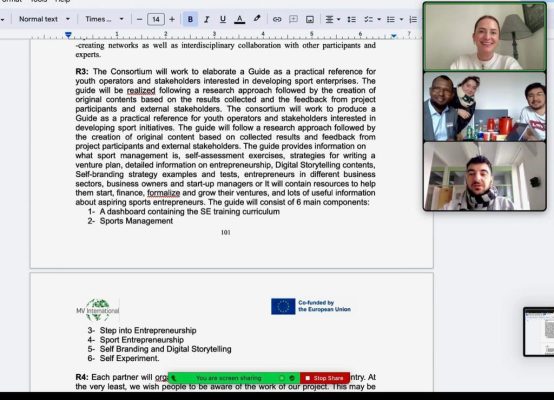Click the checklist icon
This screenshot has width=554, height=400.
click(x=369, y=19)
